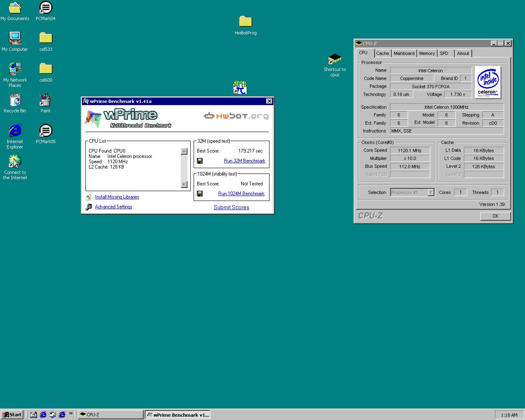Image resolution: width=525 pixels, height=420 pixels.
Task: Launch the Paint shortcut
Action: click(x=46, y=103)
